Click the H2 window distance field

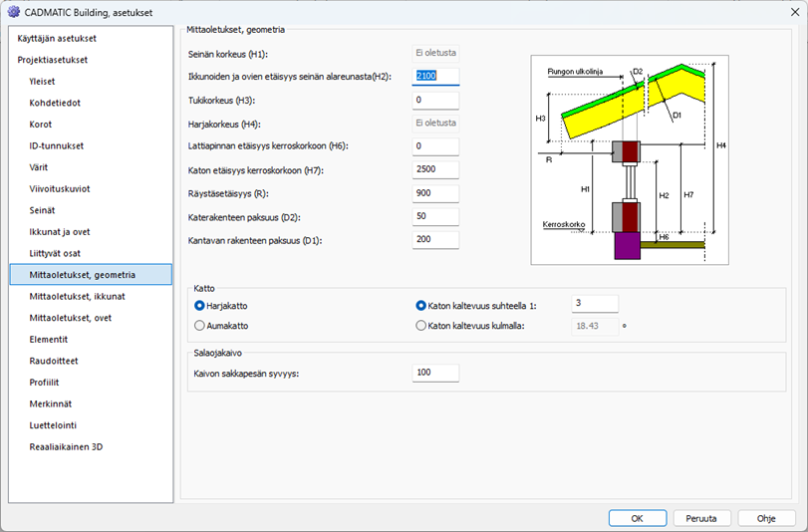(x=435, y=77)
